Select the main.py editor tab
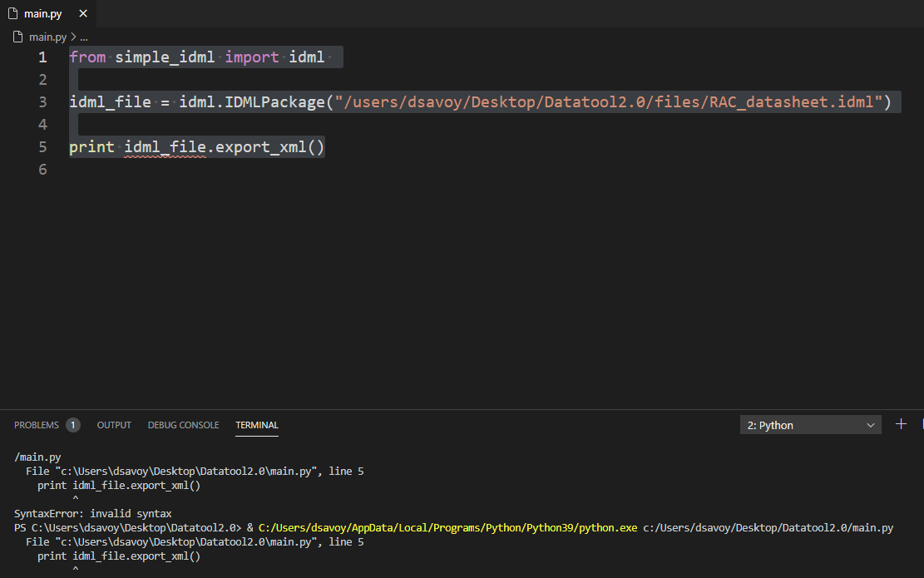This screenshot has height=578, width=924. (48, 13)
